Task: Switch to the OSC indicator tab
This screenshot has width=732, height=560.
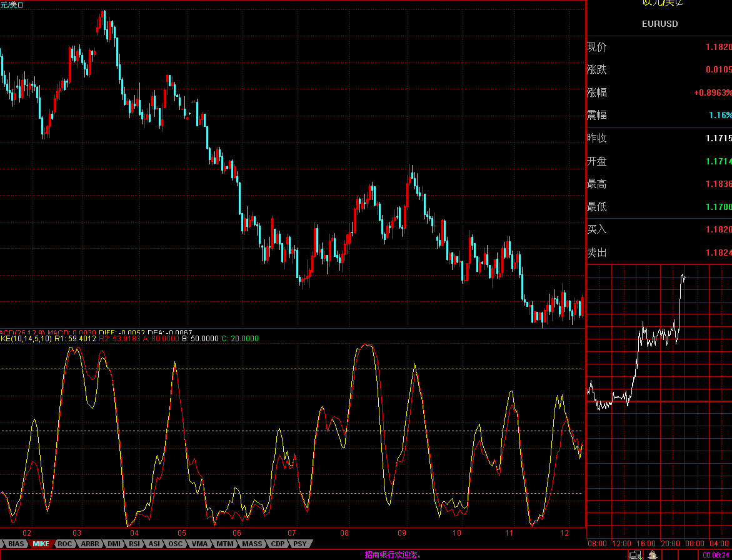Action: coord(176,544)
